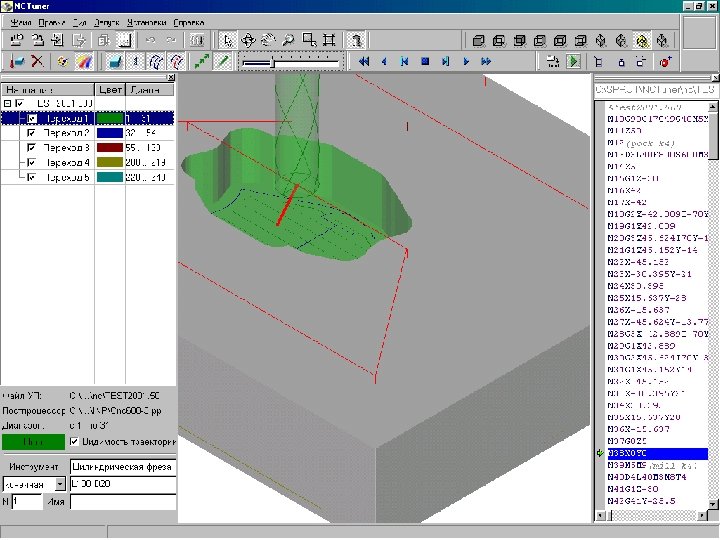Open the Файл menu
The height and width of the screenshot is (540, 720).
19,21
